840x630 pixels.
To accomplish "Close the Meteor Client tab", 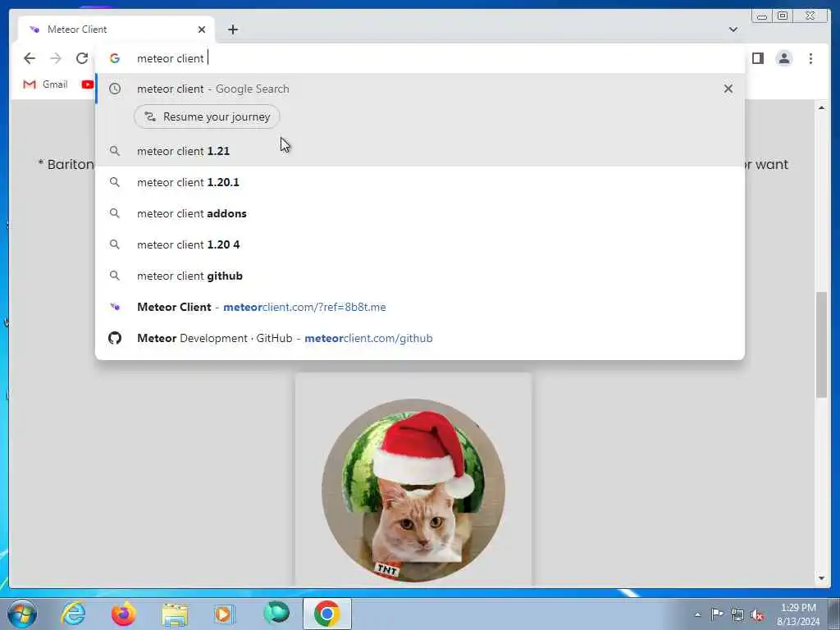I will [202, 30].
